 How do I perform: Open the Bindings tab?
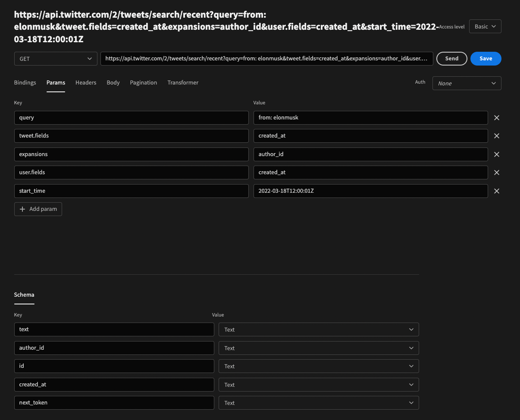[x=25, y=82]
